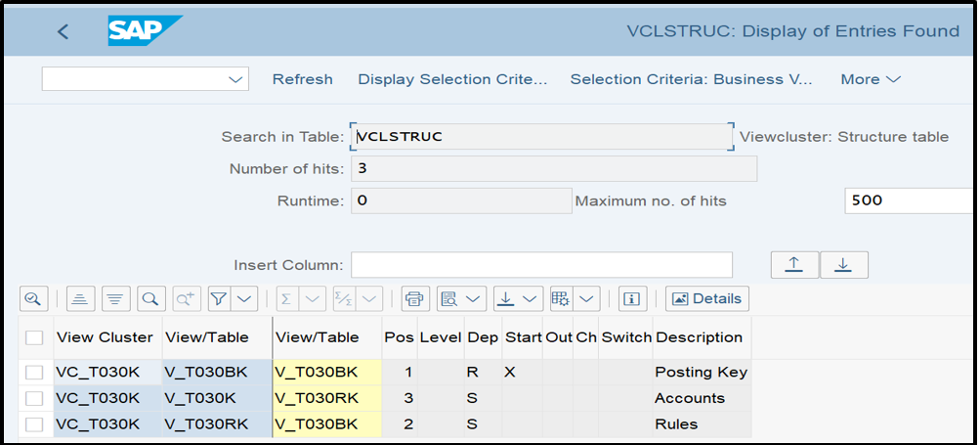The width and height of the screenshot is (980, 445).
Task: Select the V_T030RK cell in yellow column
Action: tap(327, 399)
